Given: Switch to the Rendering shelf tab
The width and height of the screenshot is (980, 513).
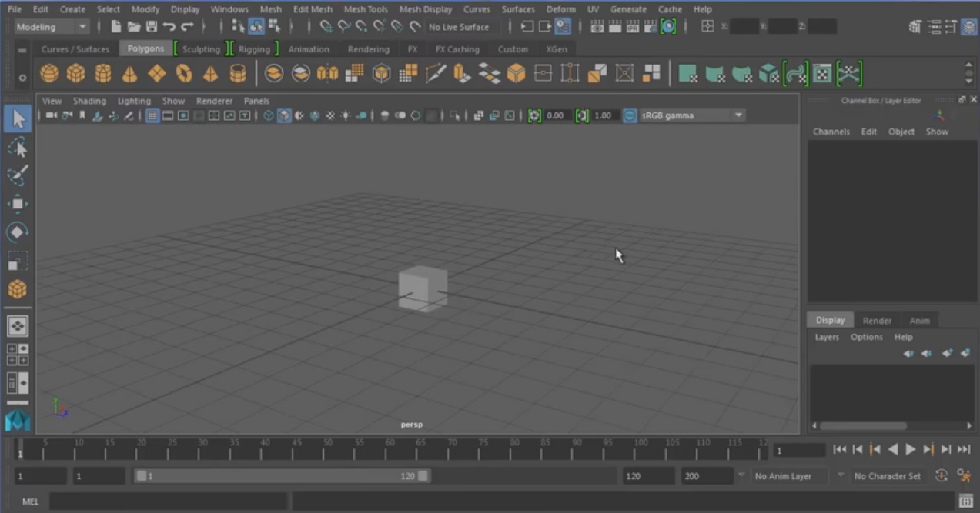Looking at the screenshot, I should [x=369, y=49].
